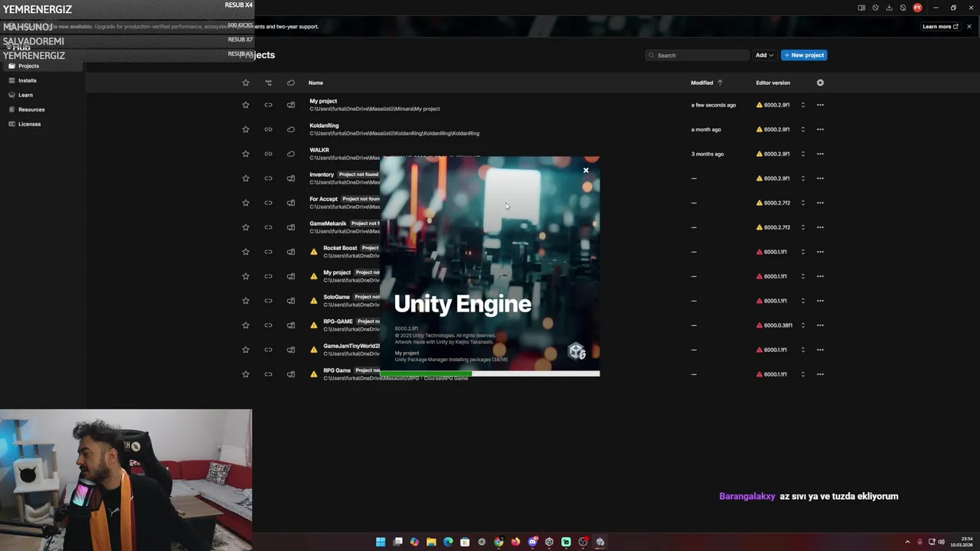
Task: Open more options for RPG Game row
Action: click(x=820, y=374)
